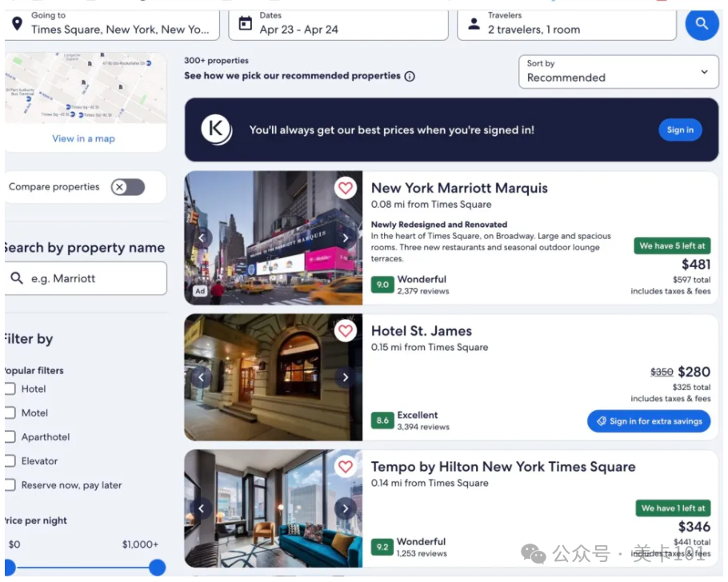
Task: Click the Ad badge on Marriott Marquis photo
Action: (x=200, y=291)
